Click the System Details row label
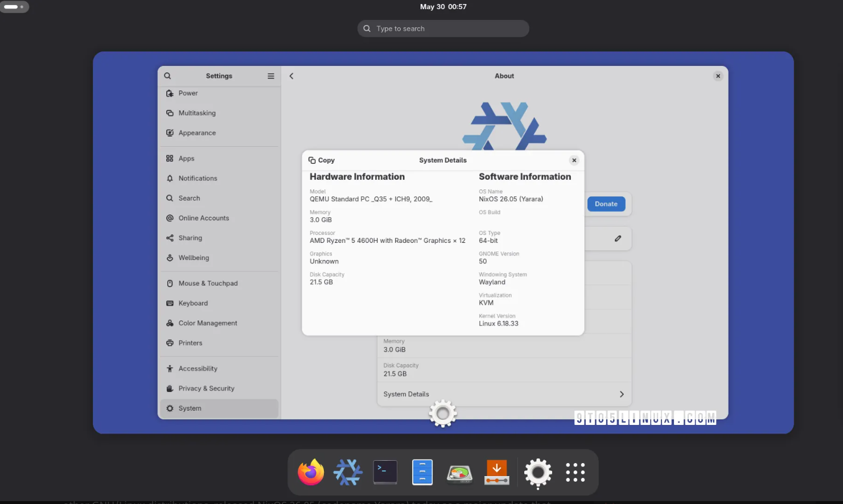 pos(406,394)
